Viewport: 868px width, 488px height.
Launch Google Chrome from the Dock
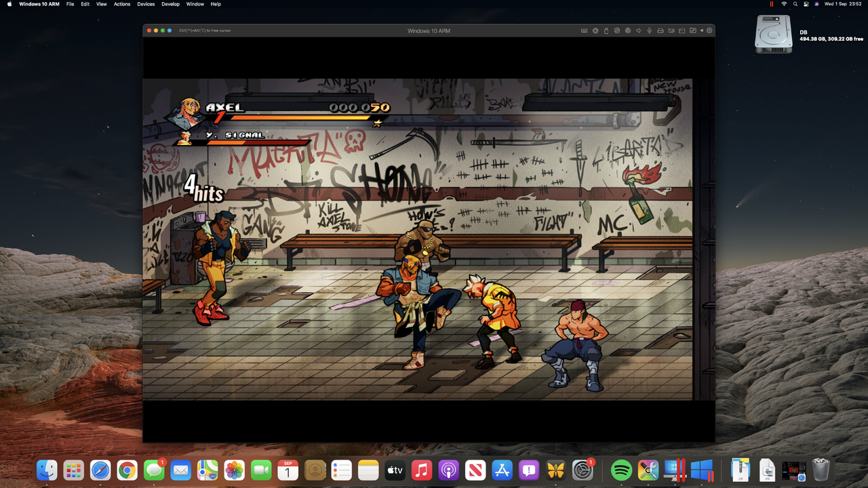click(127, 470)
